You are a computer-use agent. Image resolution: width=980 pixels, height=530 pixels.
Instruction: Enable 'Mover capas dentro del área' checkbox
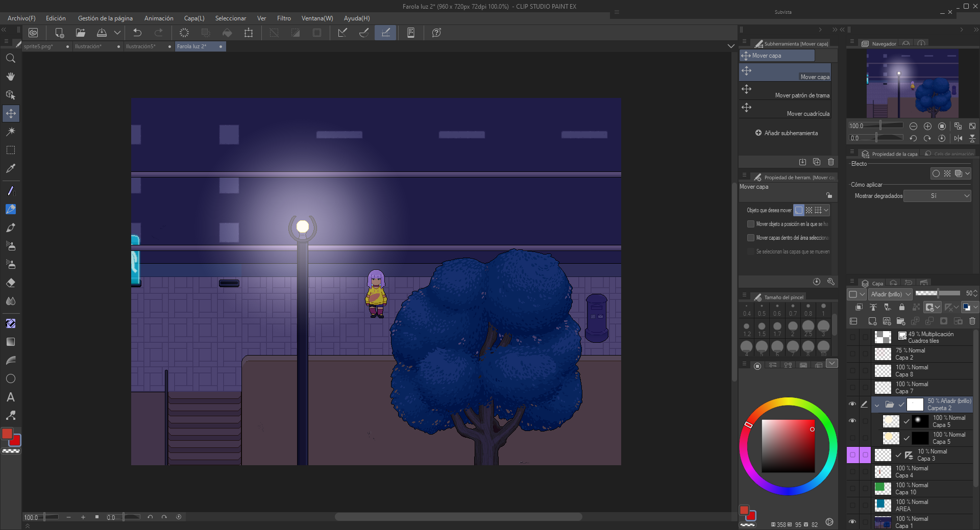750,238
